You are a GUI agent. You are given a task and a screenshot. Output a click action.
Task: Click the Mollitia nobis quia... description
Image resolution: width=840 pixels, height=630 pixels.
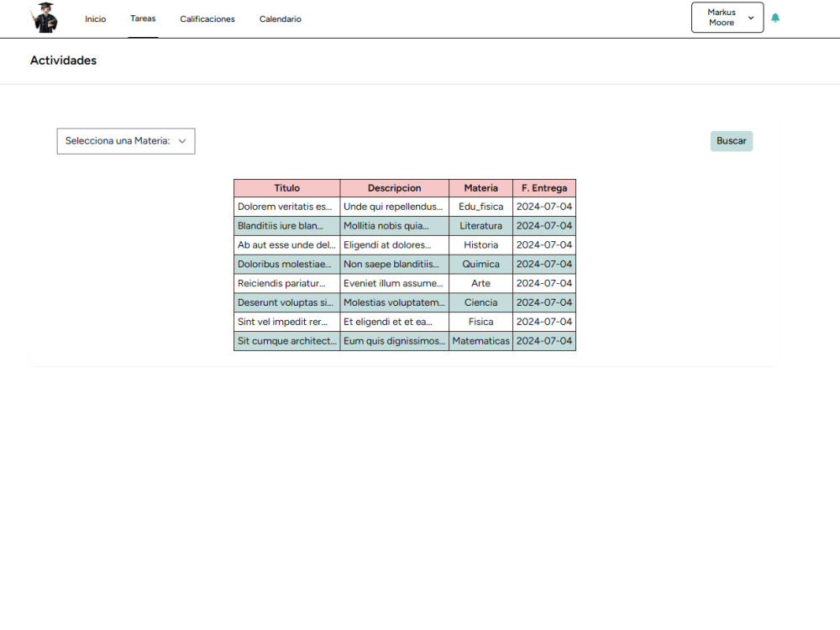(x=394, y=225)
